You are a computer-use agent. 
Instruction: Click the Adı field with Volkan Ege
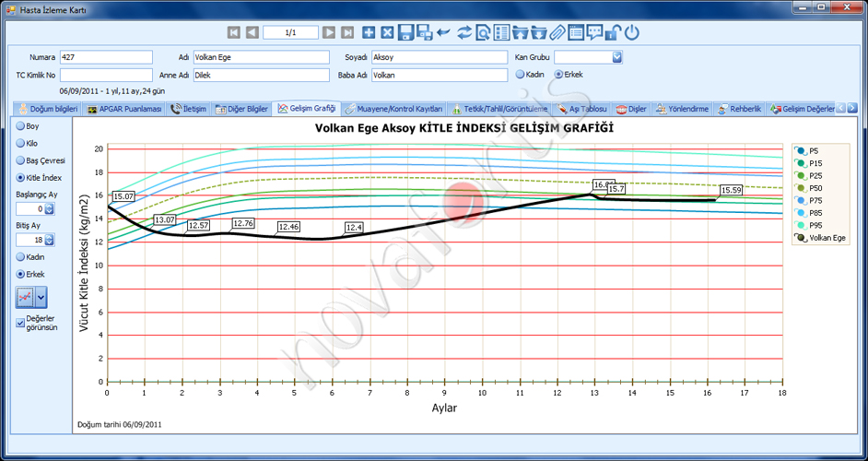click(x=262, y=57)
